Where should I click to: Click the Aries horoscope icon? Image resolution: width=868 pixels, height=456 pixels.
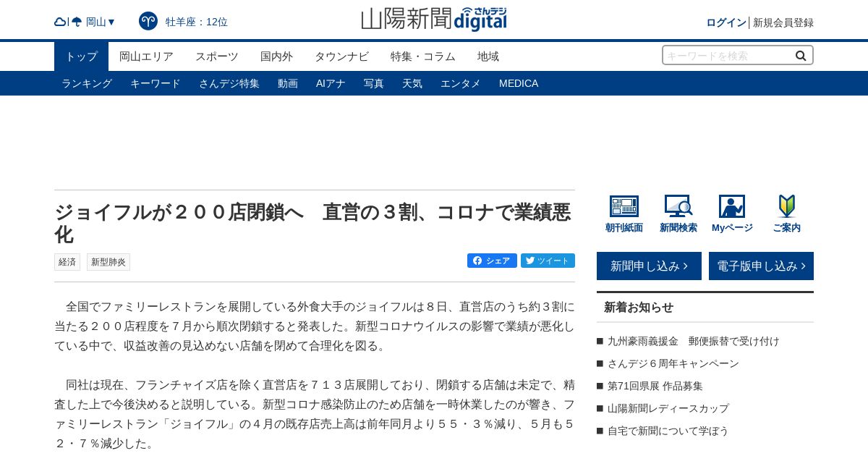(148, 21)
